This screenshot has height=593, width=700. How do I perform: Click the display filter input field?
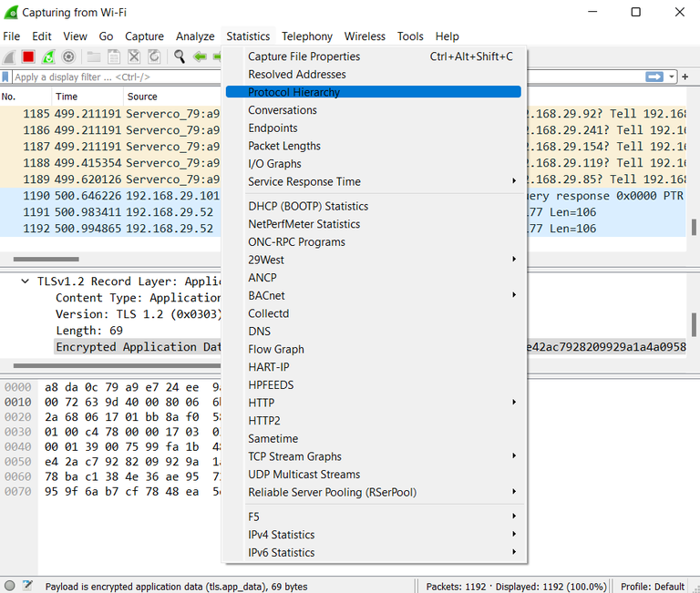116,77
